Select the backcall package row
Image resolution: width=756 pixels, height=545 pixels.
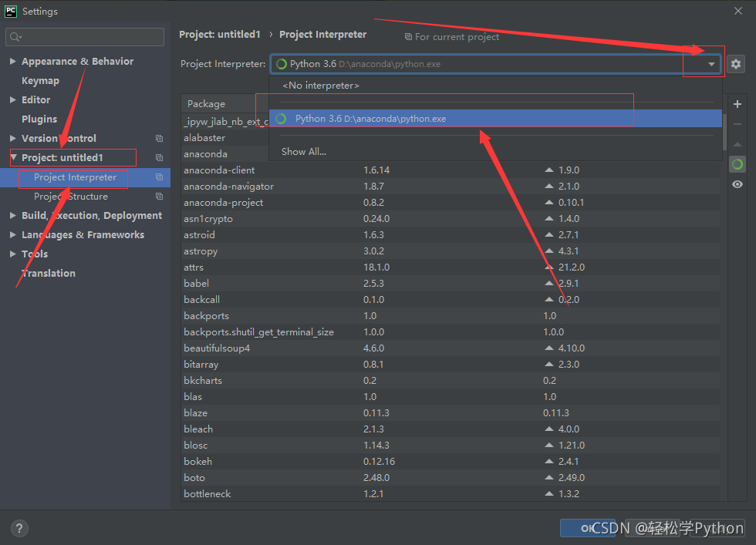click(x=451, y=300)
